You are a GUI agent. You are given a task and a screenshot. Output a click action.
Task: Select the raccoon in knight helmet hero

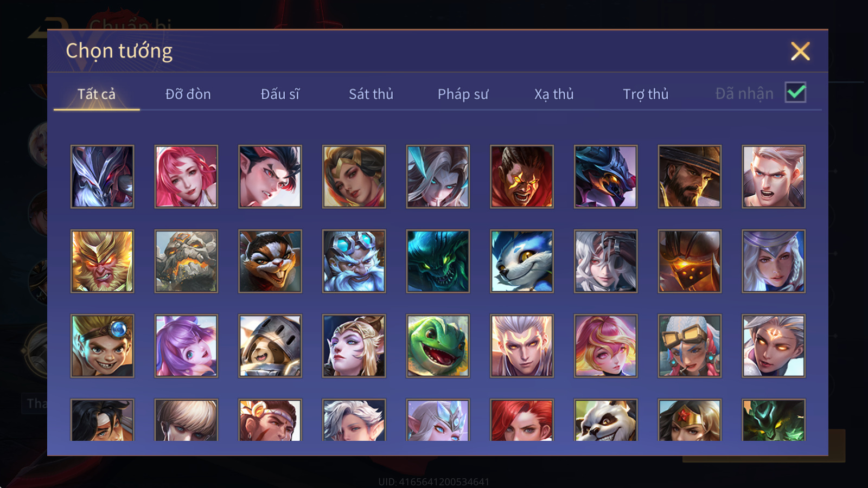point(270,345)
